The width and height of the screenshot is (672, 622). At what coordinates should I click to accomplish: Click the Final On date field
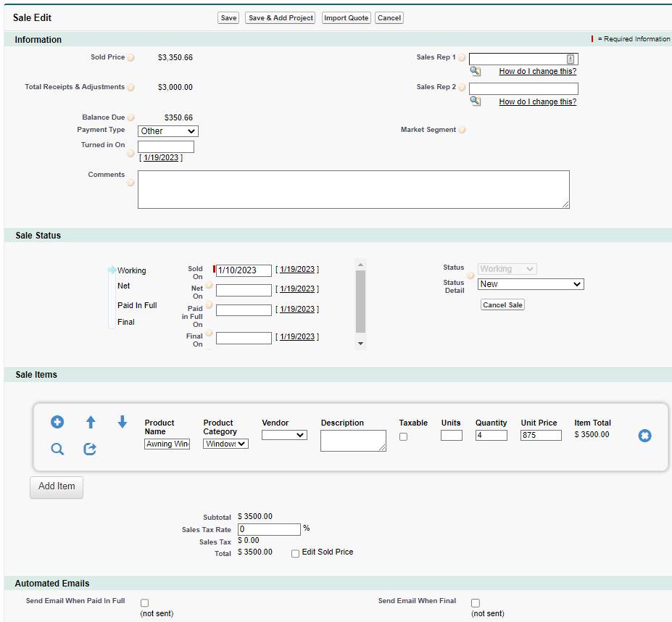[244, 339]
